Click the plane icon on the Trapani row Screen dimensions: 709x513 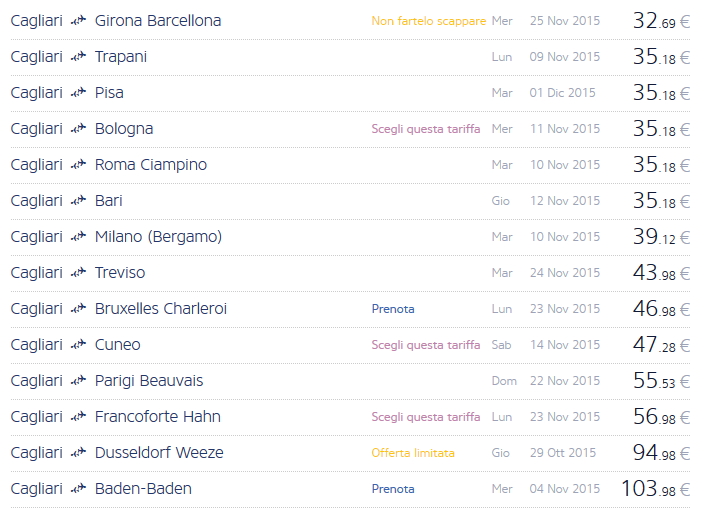click(79, 57)
